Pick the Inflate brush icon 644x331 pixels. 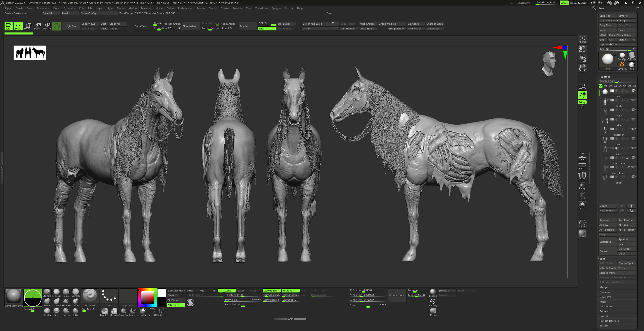[76, 302]
